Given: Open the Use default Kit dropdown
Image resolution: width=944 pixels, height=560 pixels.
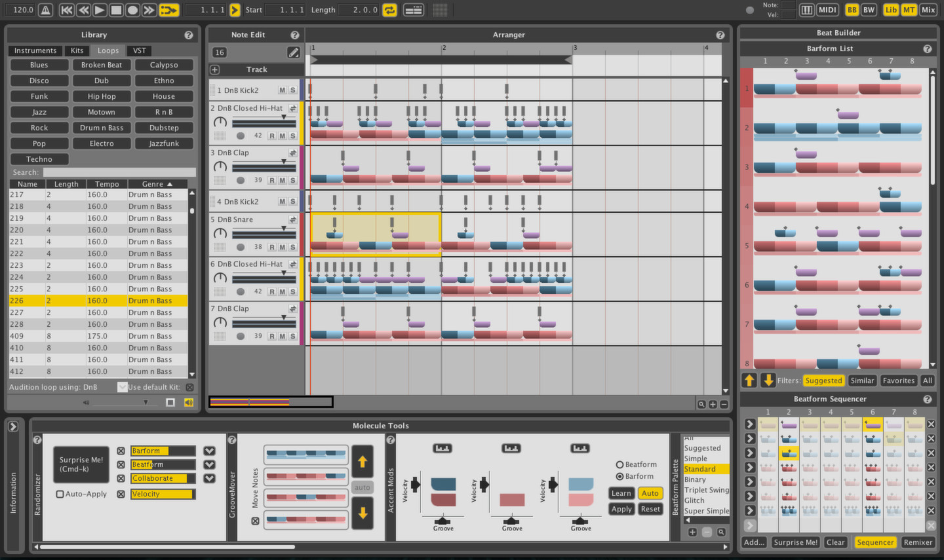Looking at the screenshot, I should click(122, 386).
